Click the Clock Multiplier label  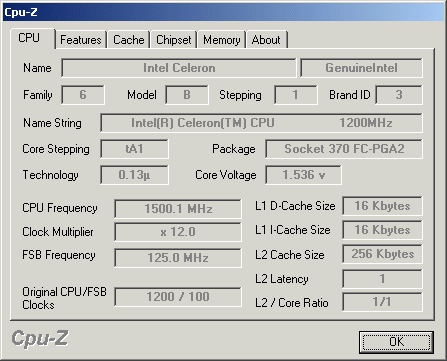coord(58,232)
